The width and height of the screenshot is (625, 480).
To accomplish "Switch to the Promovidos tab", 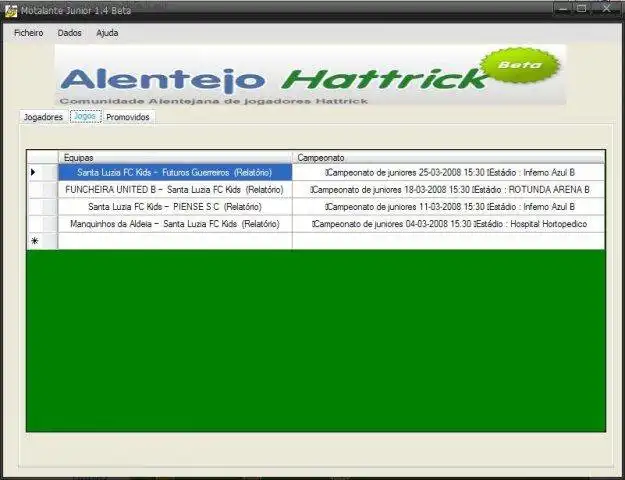I will (x=128, y=117).
